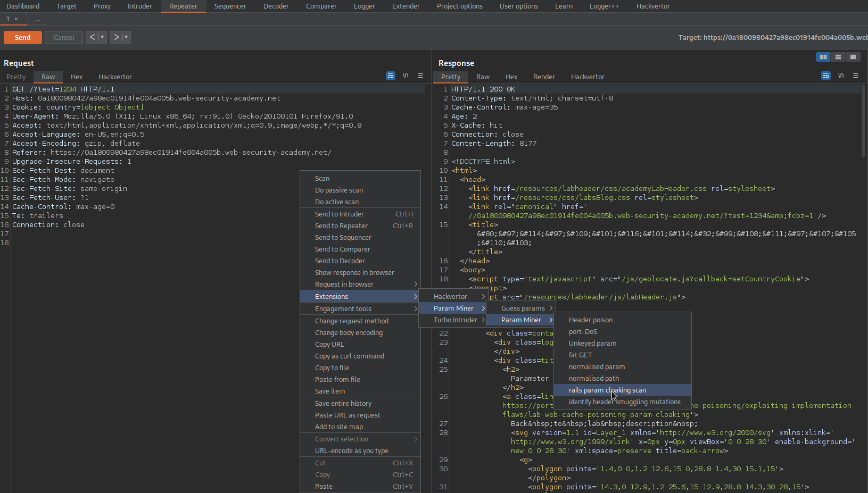Choose Copy as curl command

coord(360,356)
